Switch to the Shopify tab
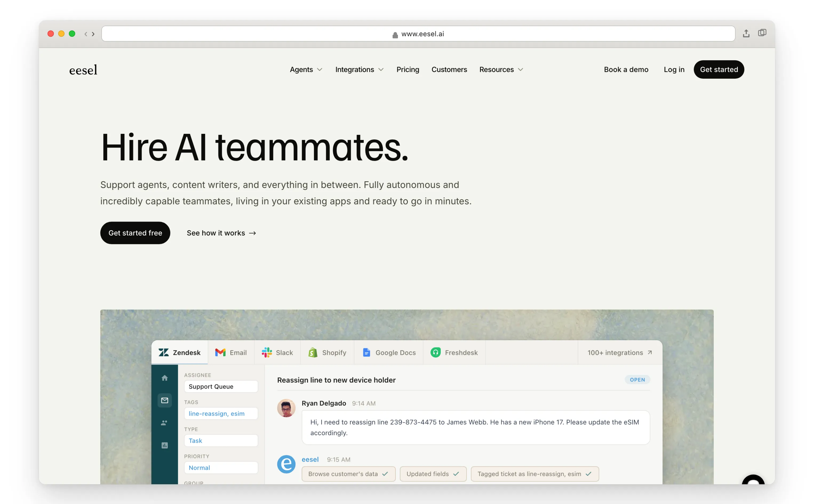The height and width of the screenshot is (504, 814). coord(327,352)
